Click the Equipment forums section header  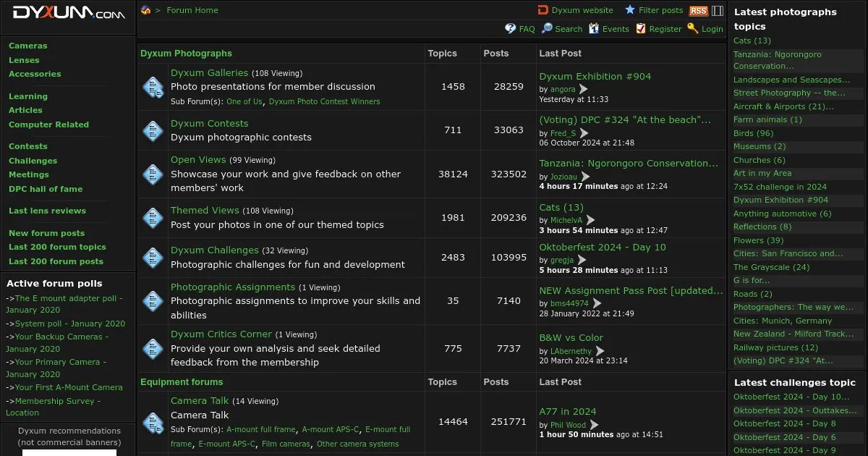(182, 381)
